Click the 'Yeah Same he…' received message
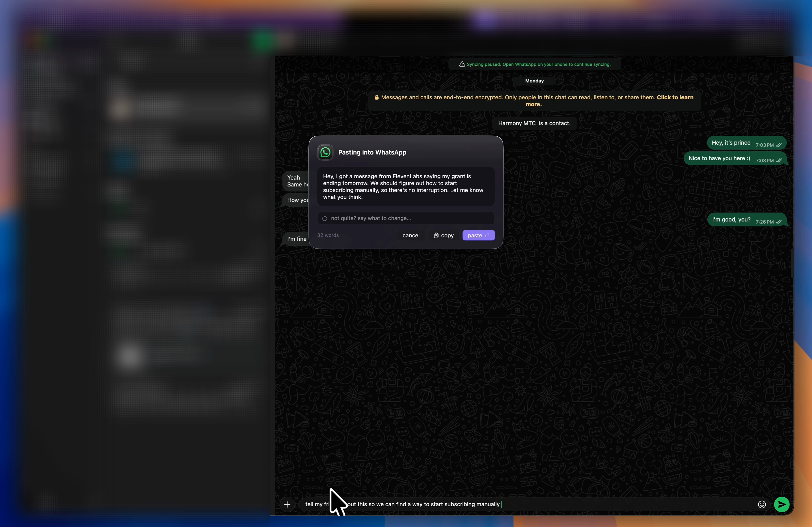Image resolution: width=812 pixels, height=527 pixels. pyautogui.click(x=296, y=181)
